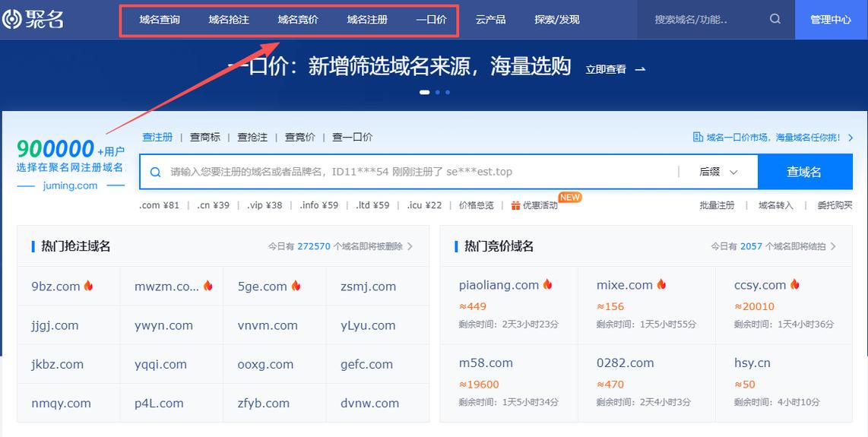Click the .com ¥81 price link

click(x=160, y=205)
